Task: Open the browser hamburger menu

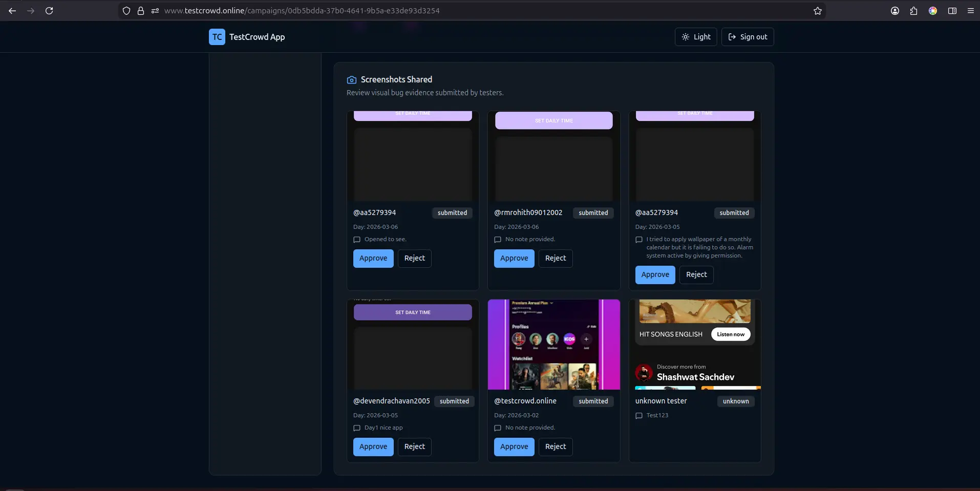Action: tap(970, 10)
